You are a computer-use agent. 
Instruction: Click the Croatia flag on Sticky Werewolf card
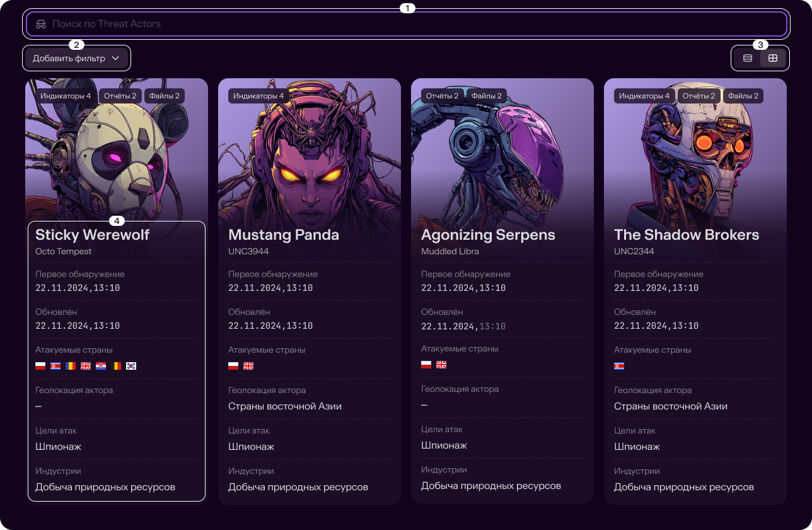pyautogui.click(x=101, y=366)
